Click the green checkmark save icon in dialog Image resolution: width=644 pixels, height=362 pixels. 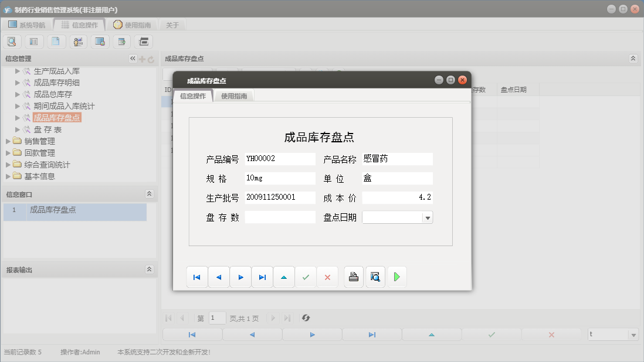(306, 277)
